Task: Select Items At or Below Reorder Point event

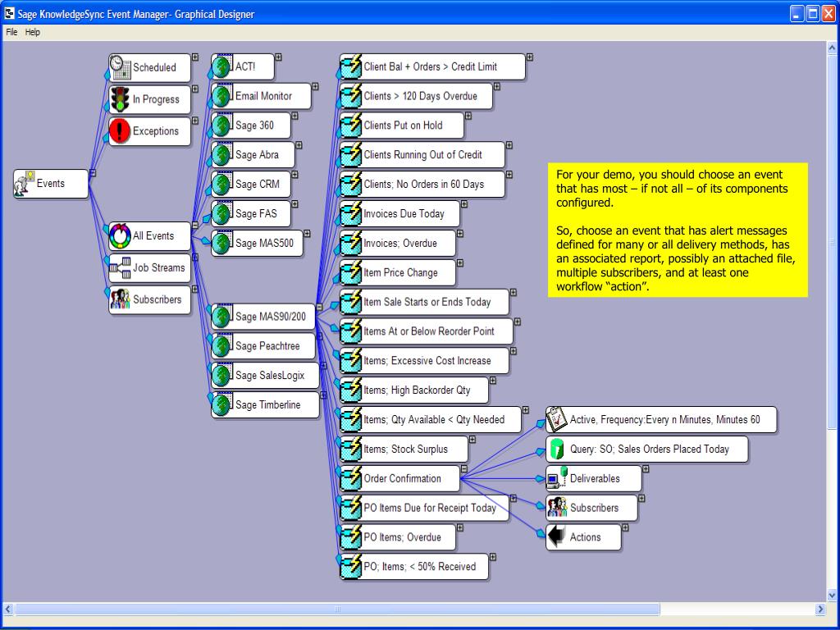Action: [x=427, y=331]
